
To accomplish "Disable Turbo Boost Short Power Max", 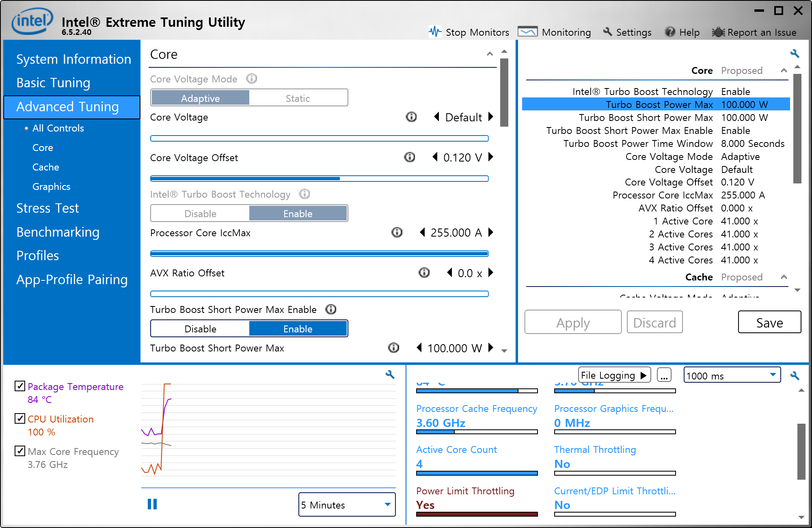I will click(200, 329).
